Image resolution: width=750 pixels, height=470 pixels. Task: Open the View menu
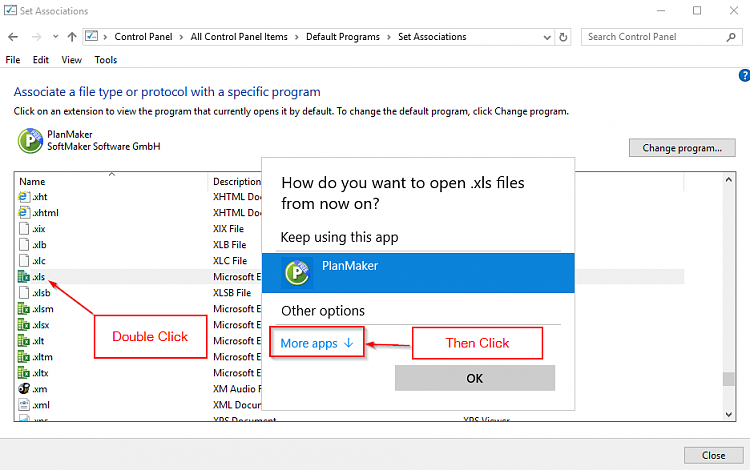(72, 60)
